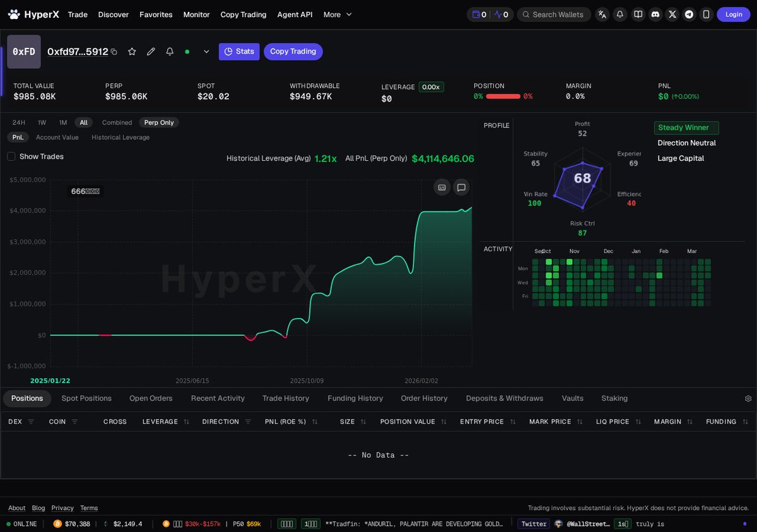The height and width of the screenshot is (532, 757).
Task: Expand the More menu in navbar
Action: 337,14
